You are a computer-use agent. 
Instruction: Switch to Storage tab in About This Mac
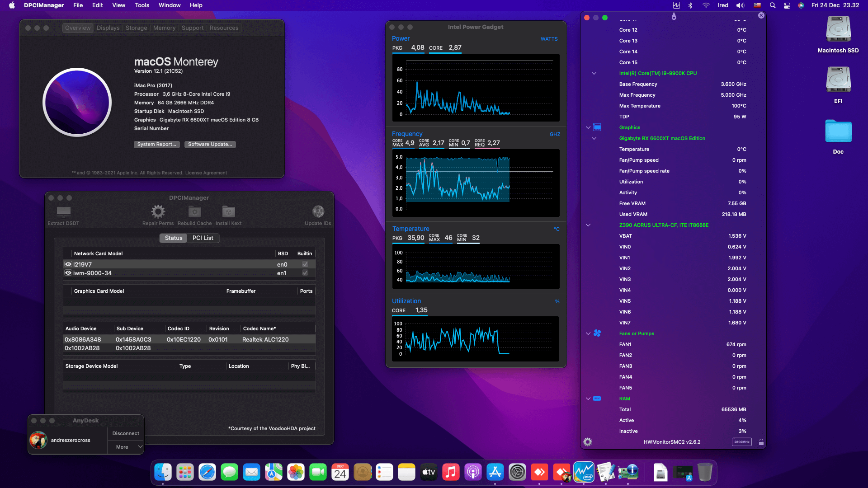click(x=136, y=28)
